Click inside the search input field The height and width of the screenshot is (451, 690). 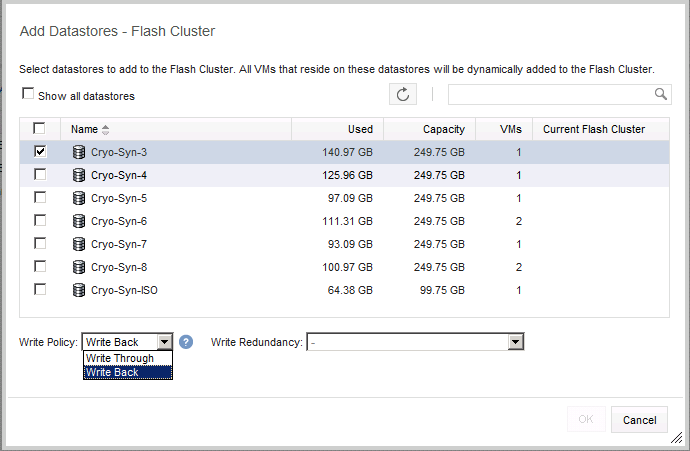(550, 94)
